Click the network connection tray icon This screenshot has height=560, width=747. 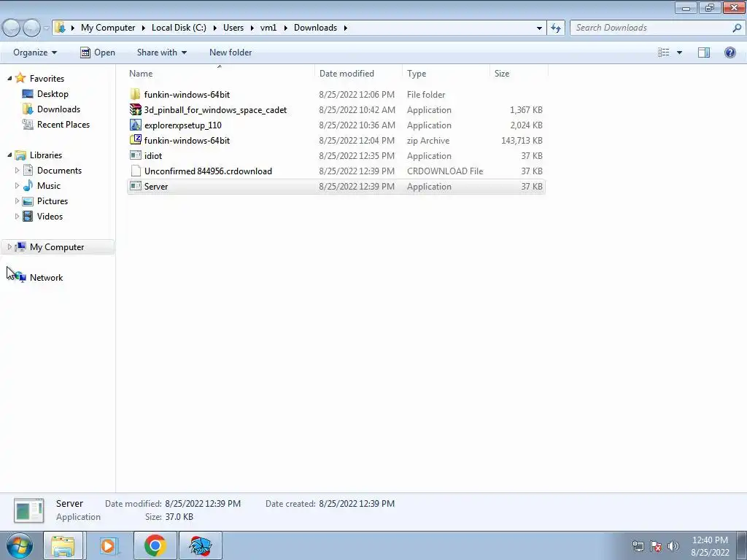[x=638, y=546]
